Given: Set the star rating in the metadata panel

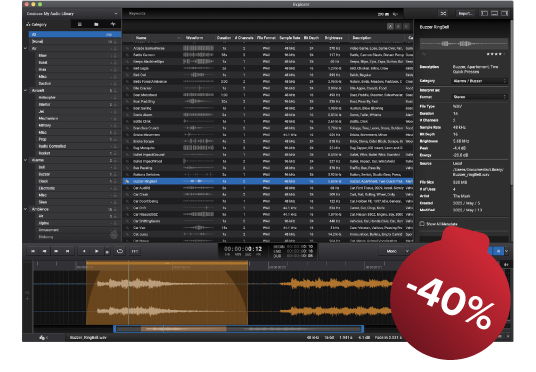Looking at the screenshot, I should coord(495,54).
